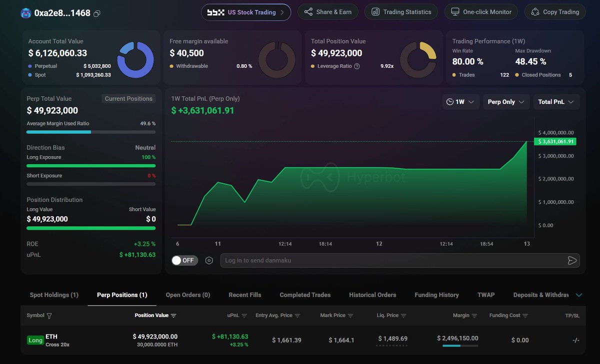600x364 pixels.
Task: Open Trading Statistics button
Action: point(401,12)
